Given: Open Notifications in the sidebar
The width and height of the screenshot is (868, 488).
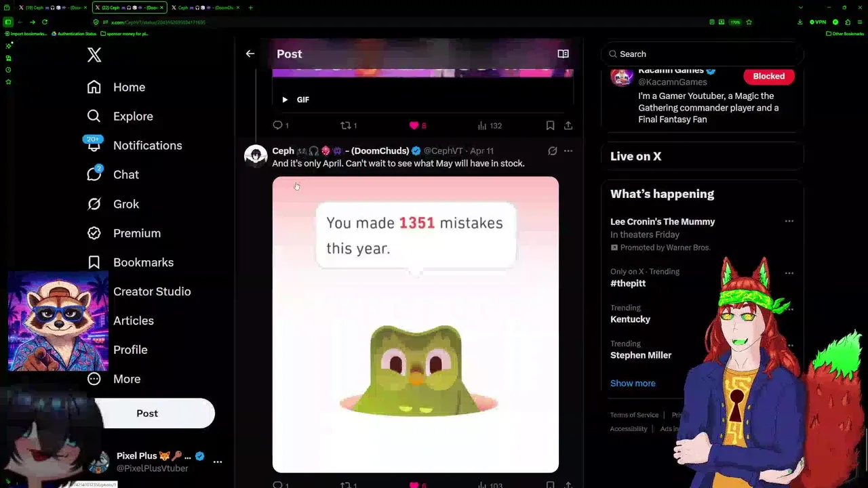Looking at the screenshot, I should coord(134,145).
